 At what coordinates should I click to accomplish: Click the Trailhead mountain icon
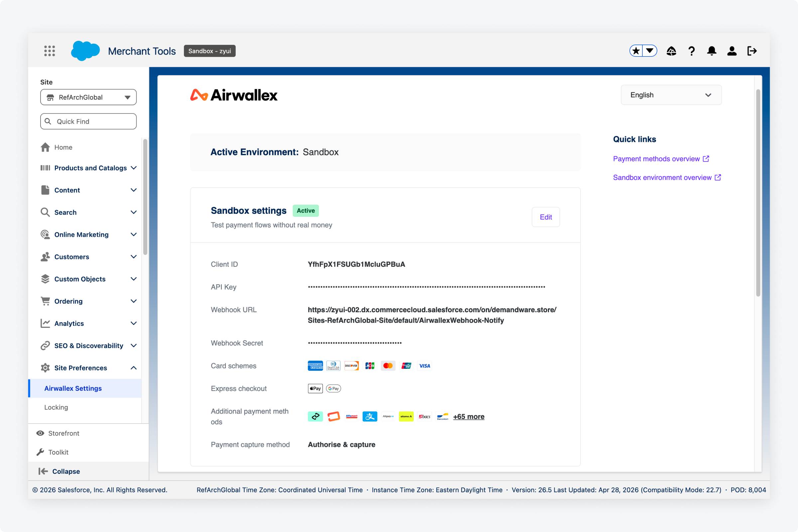tap(671, 51)
